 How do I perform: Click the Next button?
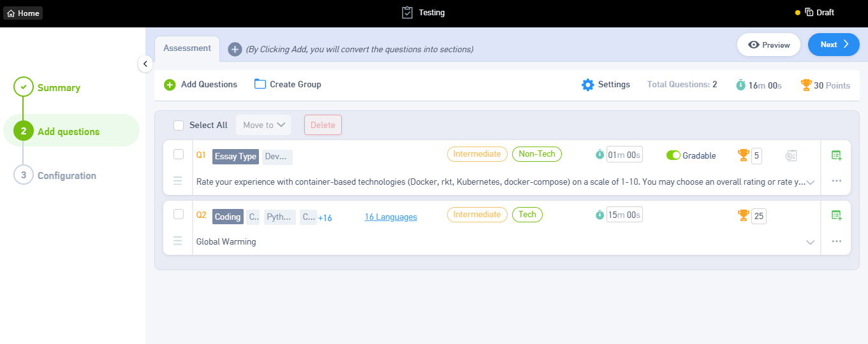tap(834, 45)
